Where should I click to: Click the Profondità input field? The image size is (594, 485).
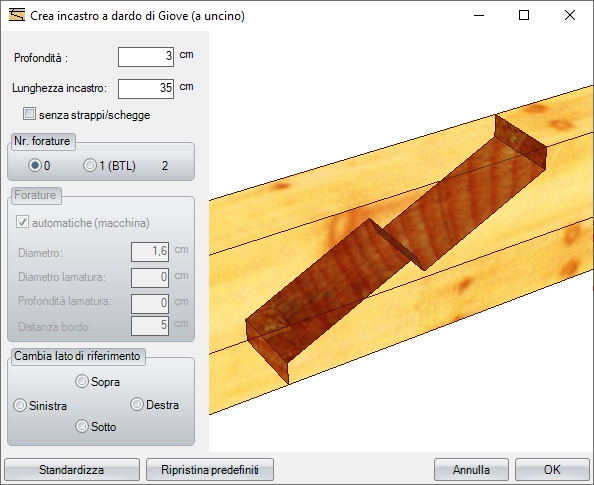click(x=146, y=57)
